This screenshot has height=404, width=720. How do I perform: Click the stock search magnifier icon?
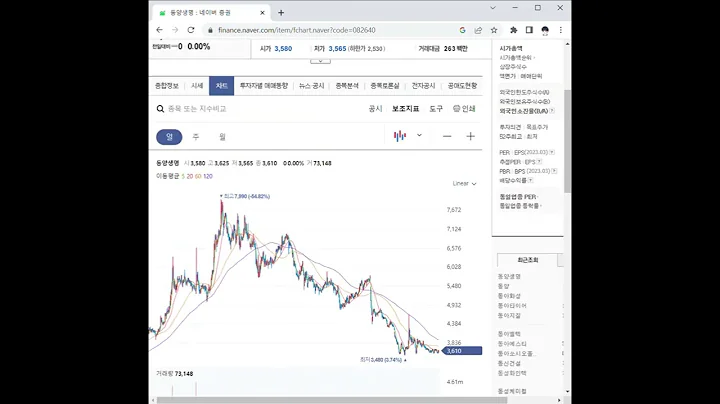(160, 109)
